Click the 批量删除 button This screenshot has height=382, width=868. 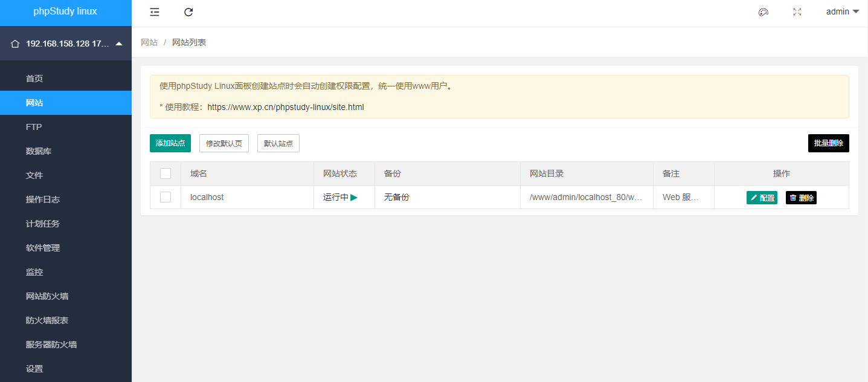coord(828,143)
